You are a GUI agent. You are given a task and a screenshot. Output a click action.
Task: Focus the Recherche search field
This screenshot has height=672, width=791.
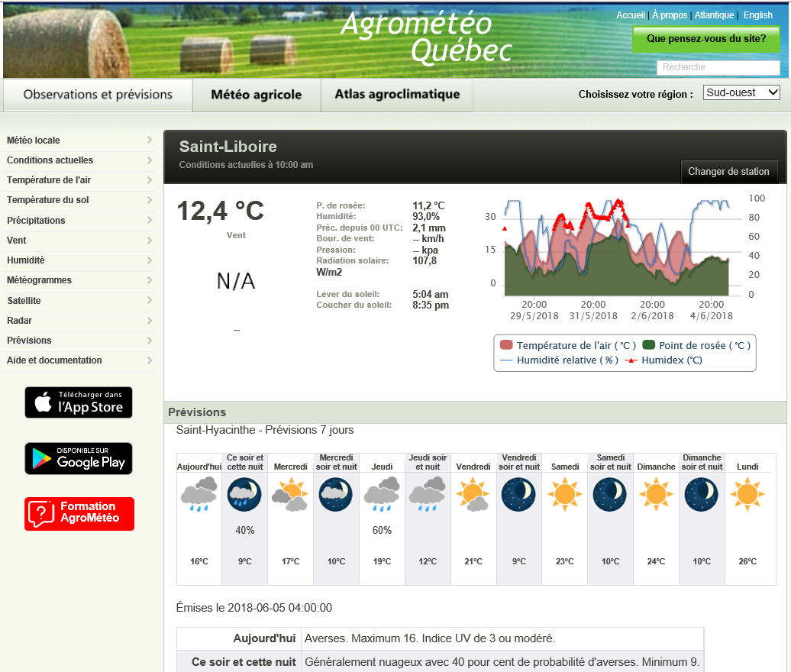pyautogui.click(x=718, y=67)
